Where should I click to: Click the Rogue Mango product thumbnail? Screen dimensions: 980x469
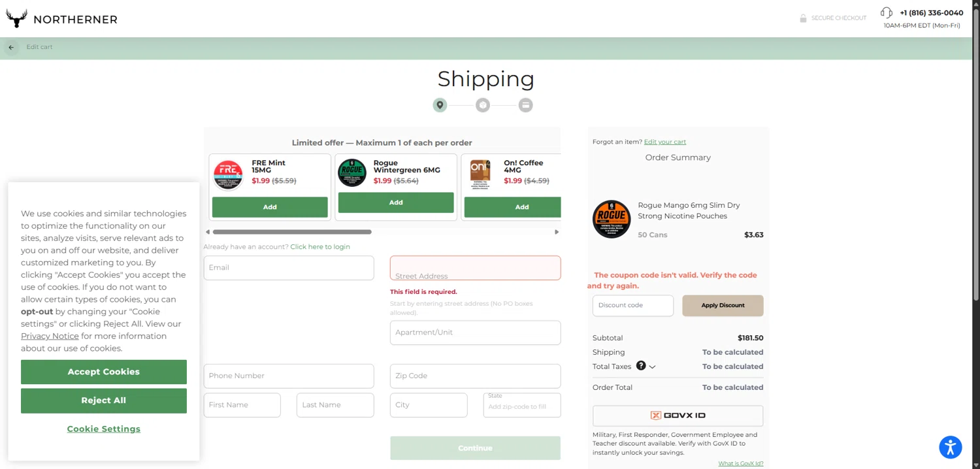click(x=612, y=219)
